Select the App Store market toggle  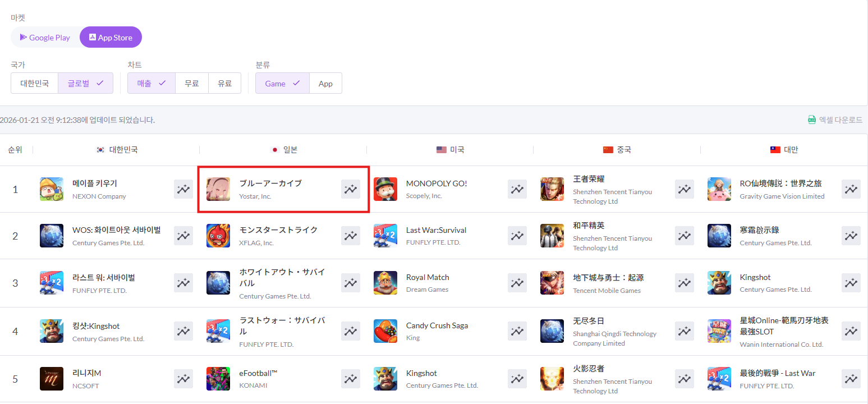(x=111, y=38)
